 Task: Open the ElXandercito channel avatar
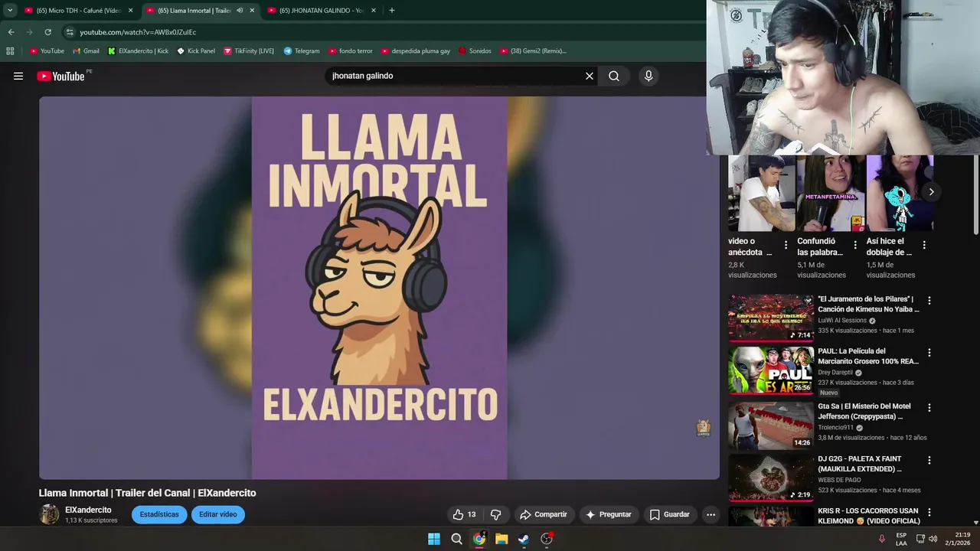(x=49, y=514)
